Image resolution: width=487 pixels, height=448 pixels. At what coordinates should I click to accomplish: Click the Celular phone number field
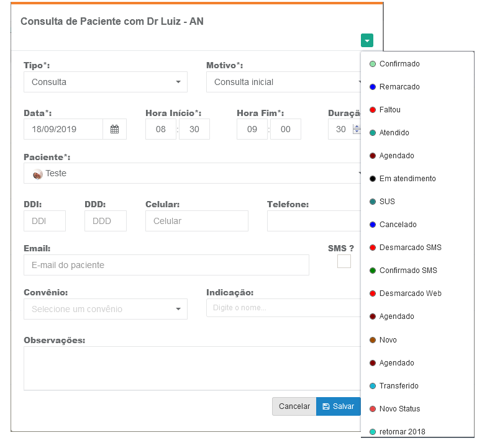[x=196, y=221]
